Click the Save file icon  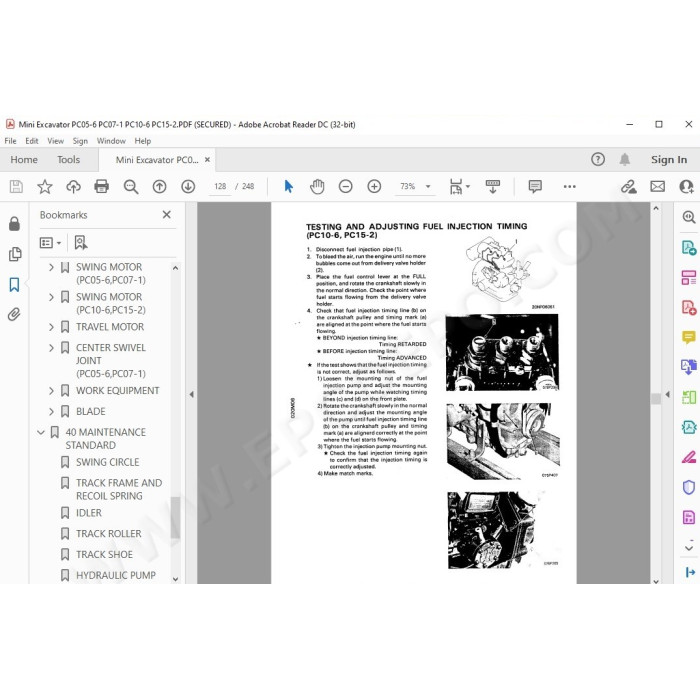coord(17,186)
